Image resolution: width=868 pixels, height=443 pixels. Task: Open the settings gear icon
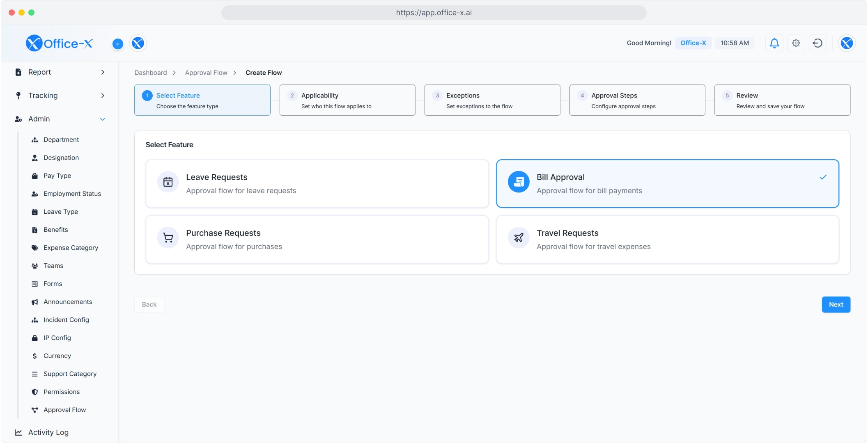coord(796,43)
